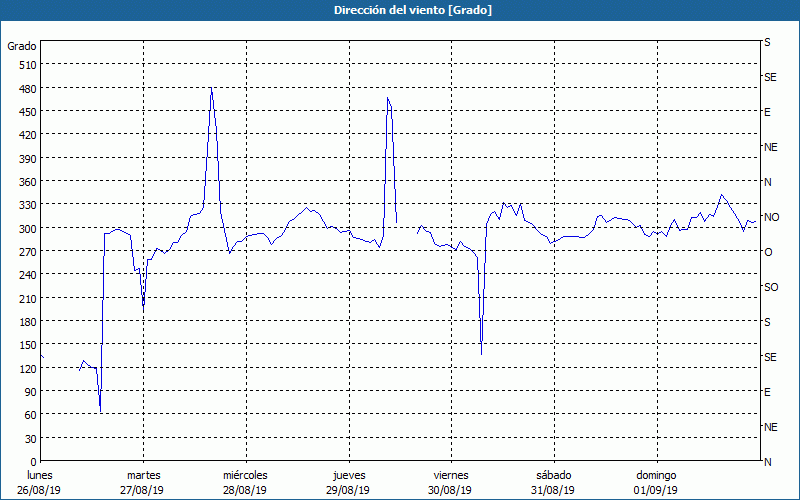The image size is (800, 500).
Task: Select the "martes" day label
Action: 144,475
